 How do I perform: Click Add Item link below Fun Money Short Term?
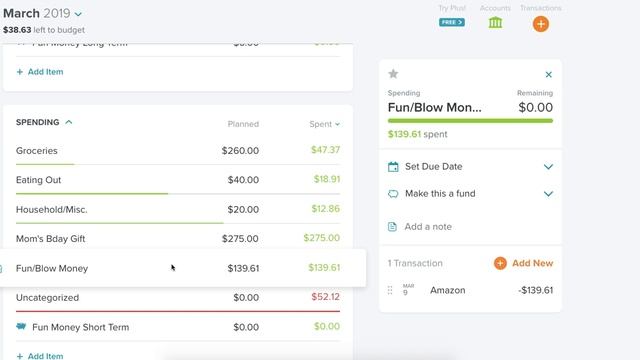40,356
